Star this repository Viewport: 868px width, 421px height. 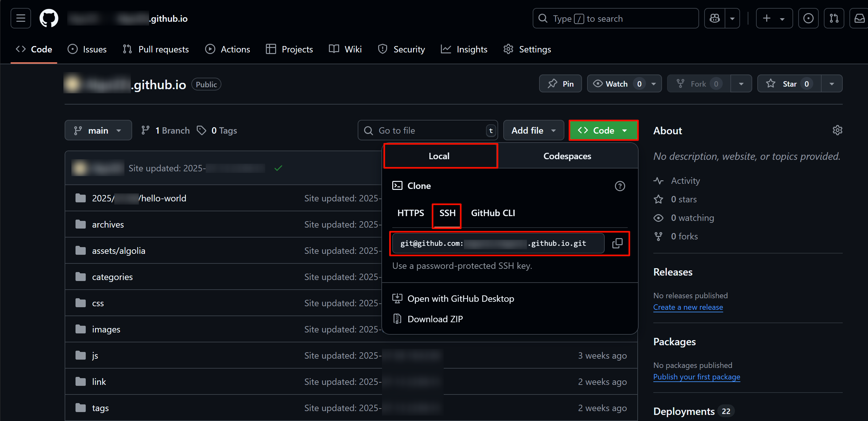[789, 83]
